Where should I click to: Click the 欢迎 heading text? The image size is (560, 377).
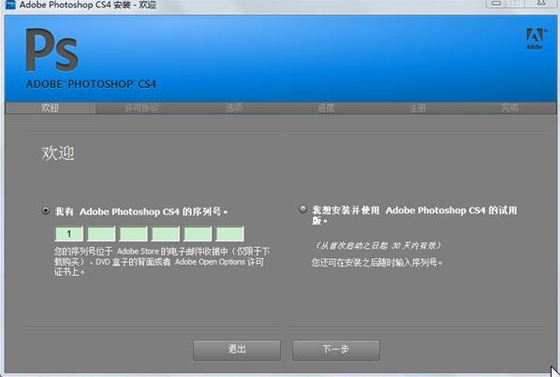(x=58, y=154)
